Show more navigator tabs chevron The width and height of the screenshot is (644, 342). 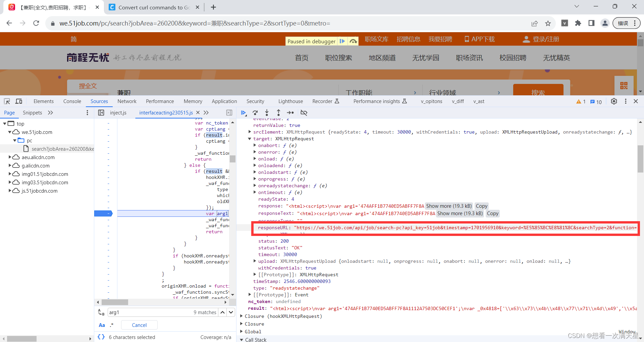coord(50,113)
